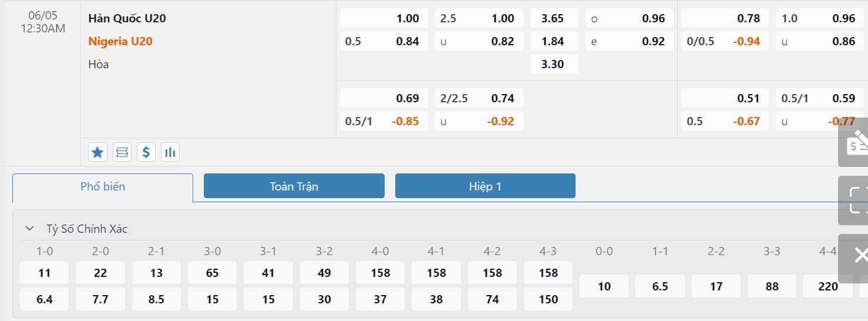Click the X close floating button

tap(860, 255)
